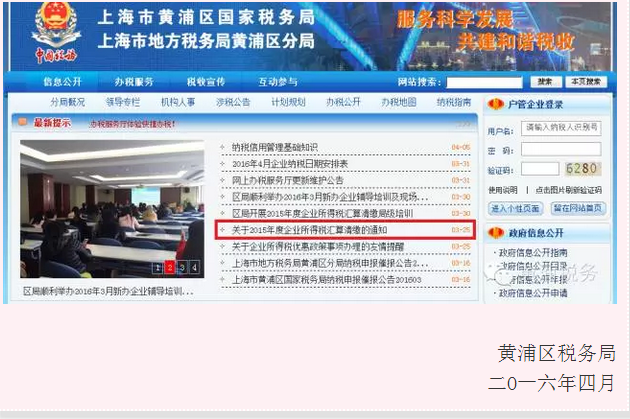Click the 密码 password field
Viewport: 630px width, 419px height.
pyautogui.click(x=561, y=149)
